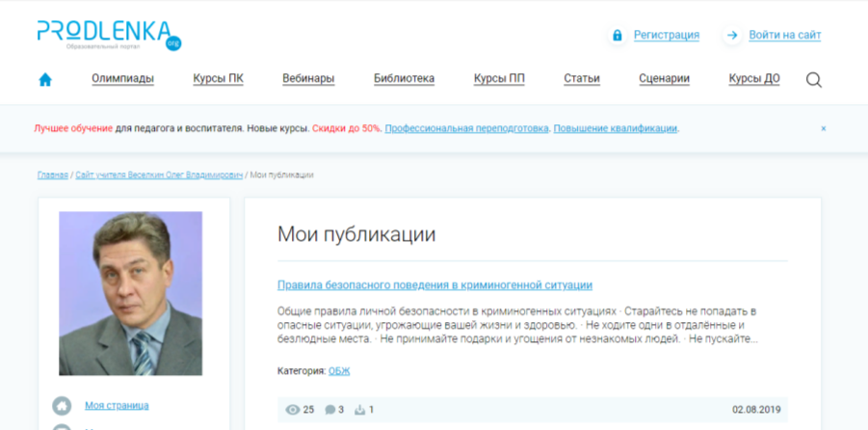Open the Профессиональная переподготовка link

[466, 128]
